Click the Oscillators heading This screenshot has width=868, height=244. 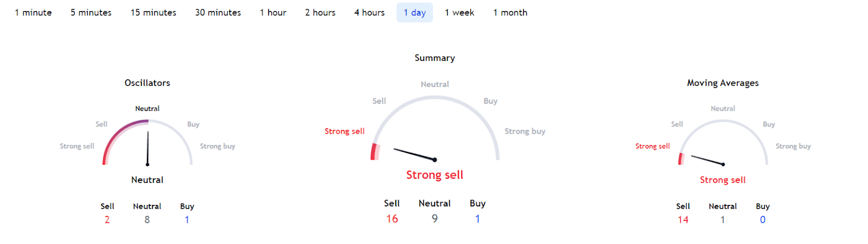147,83
